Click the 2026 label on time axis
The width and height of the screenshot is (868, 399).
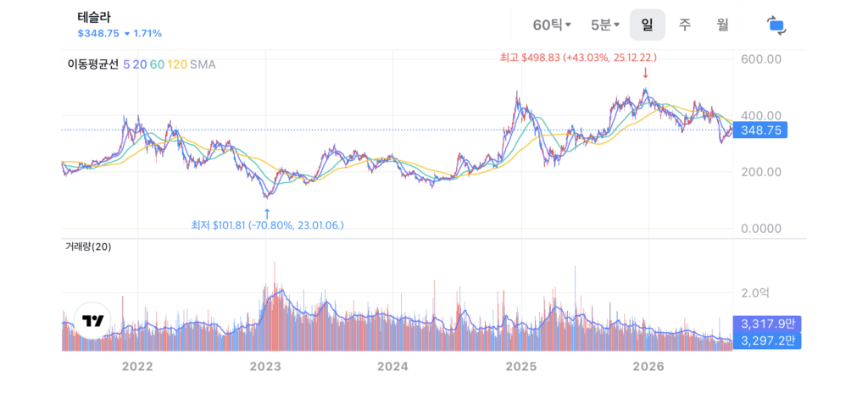[648, 366]
